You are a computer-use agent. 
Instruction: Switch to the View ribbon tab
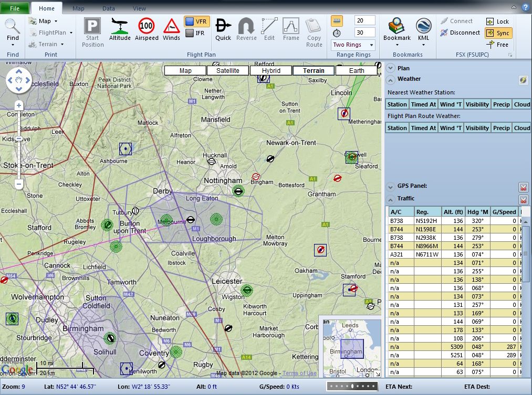pyautogui.click(x=139, y=8)
